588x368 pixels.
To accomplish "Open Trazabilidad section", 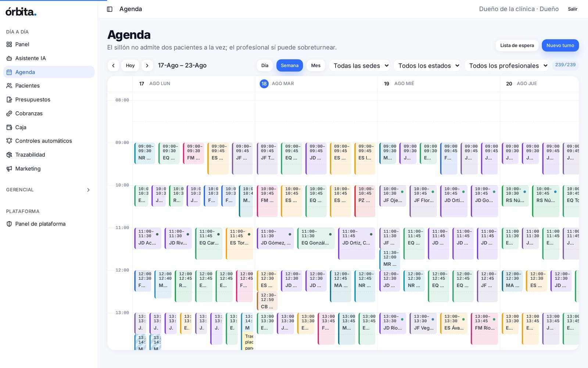I will [x=49, y=155].
